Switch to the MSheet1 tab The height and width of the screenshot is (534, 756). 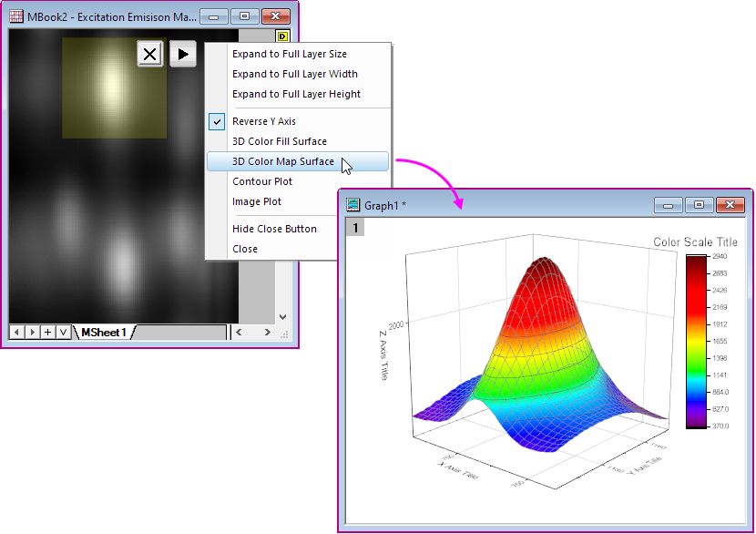coord(104,333)
